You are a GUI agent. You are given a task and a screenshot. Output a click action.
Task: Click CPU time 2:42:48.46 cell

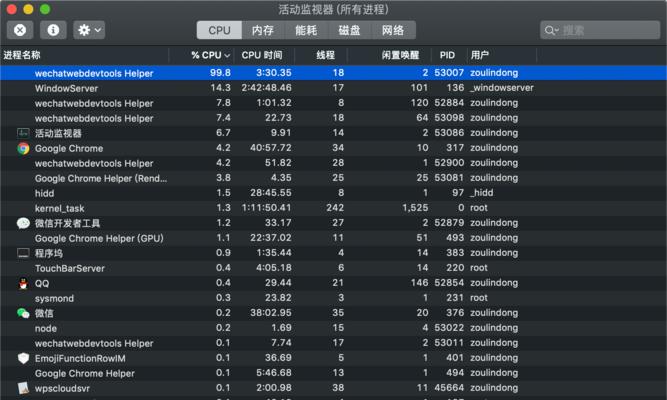coord(266,88)
